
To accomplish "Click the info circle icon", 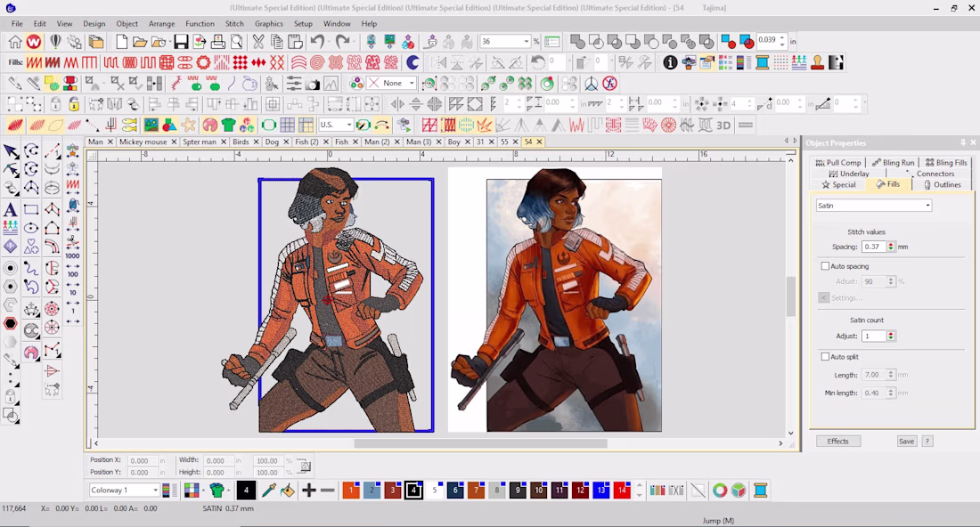I will click(x=670, y=62).
